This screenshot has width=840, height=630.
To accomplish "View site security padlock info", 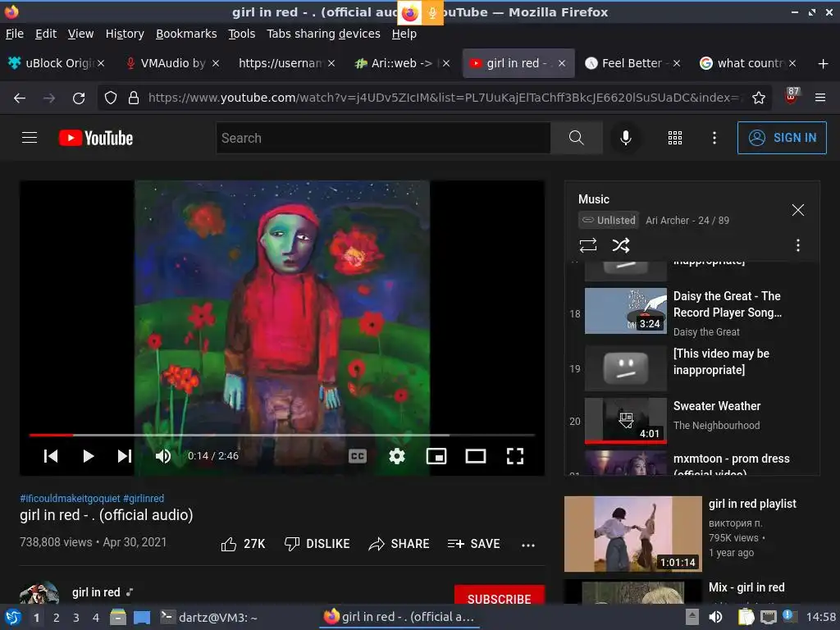I will 134,98.
